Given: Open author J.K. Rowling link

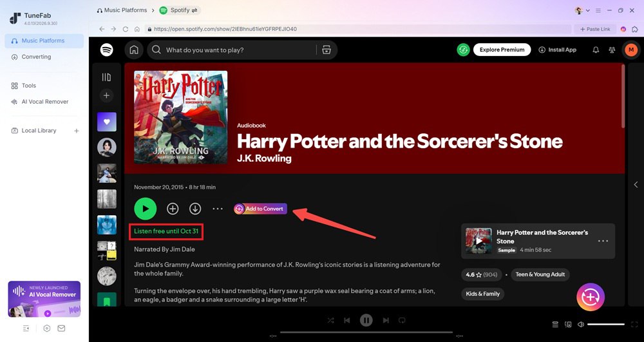Looking at the screenshot, I should pos(264,158).
